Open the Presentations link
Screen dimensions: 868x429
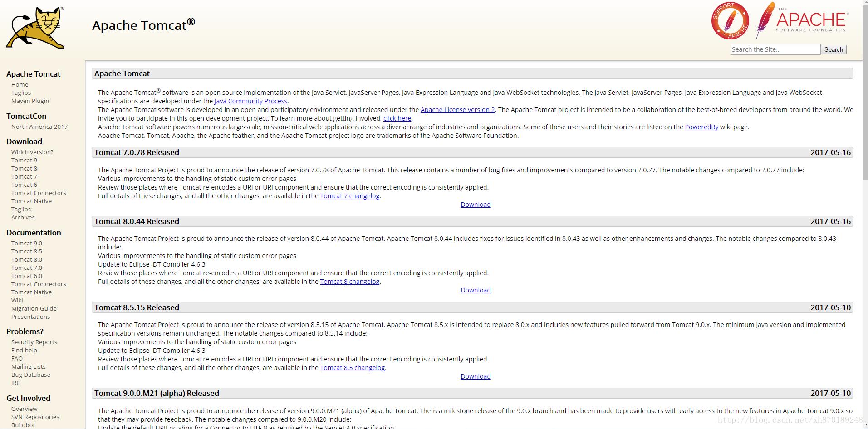coord(30,317)
